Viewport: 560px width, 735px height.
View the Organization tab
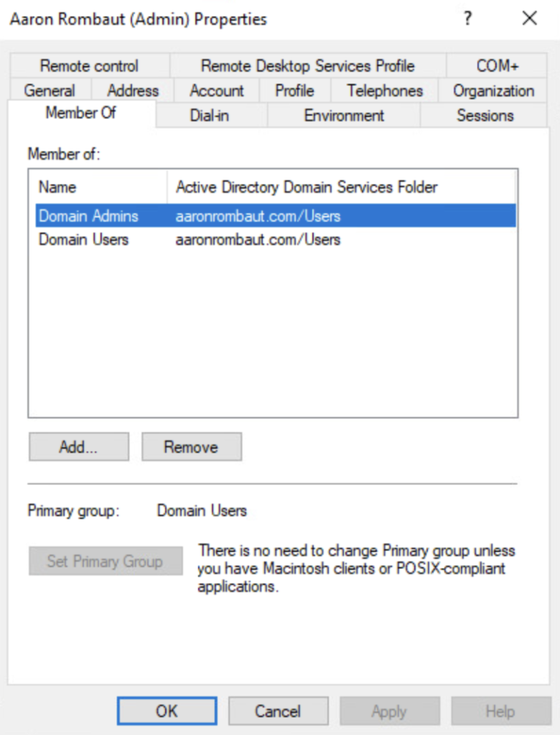click(493, 91)
